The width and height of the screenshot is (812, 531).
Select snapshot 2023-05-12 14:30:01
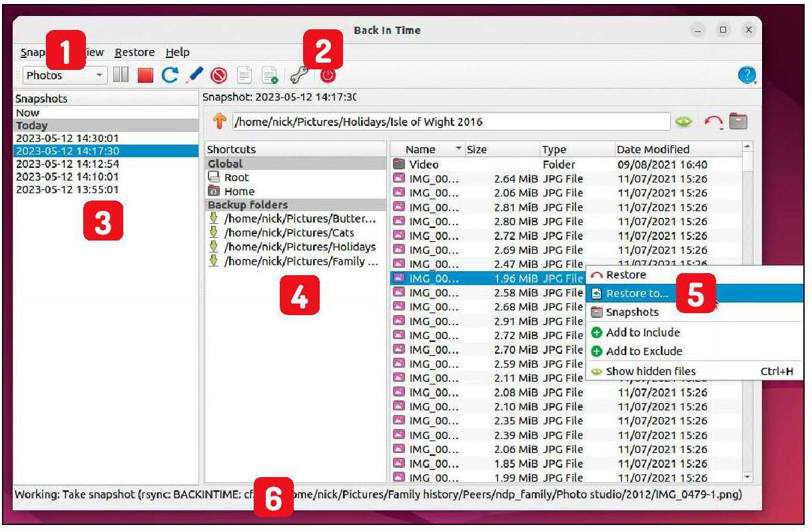click(106, 138)
